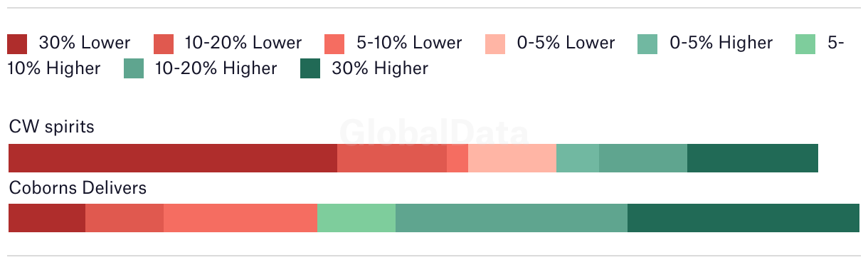The width and height of the screenshot is (868, 265).
Task: Click the 30% Lower legend label
Action: 85,43
